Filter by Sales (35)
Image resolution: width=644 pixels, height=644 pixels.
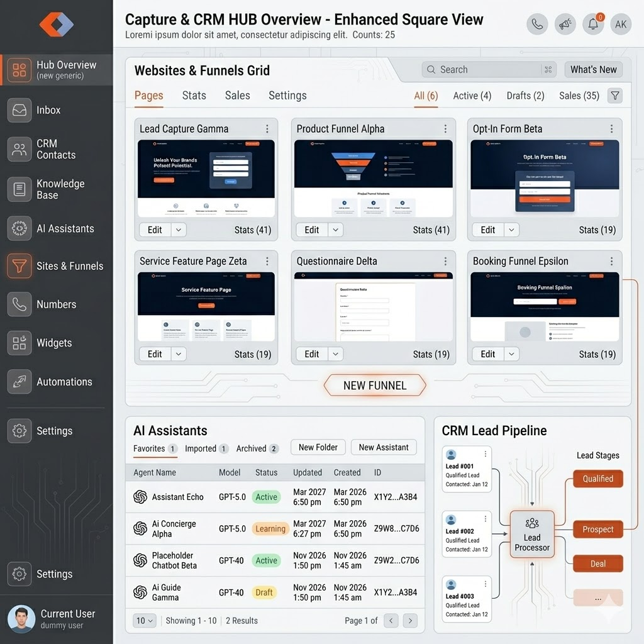pos(579,96)
